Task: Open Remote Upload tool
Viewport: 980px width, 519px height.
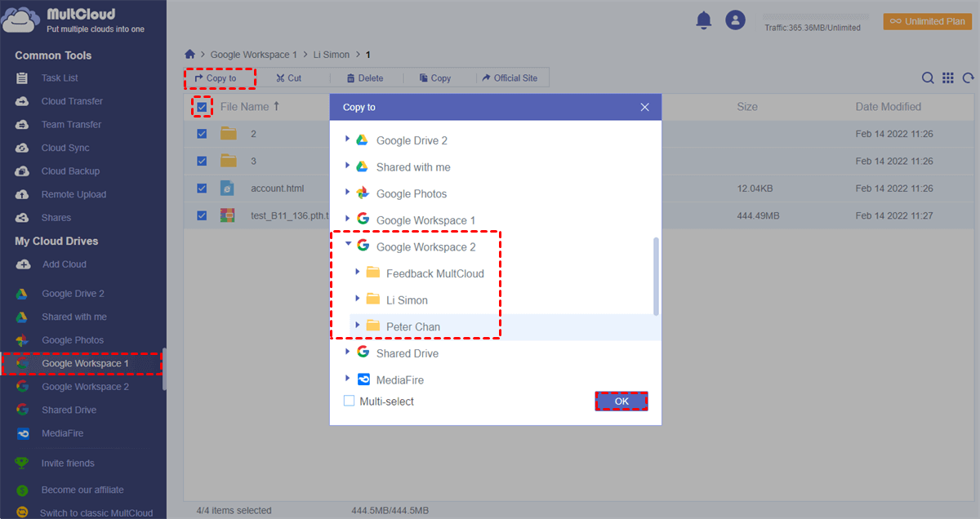Action: tap(73, 194)
